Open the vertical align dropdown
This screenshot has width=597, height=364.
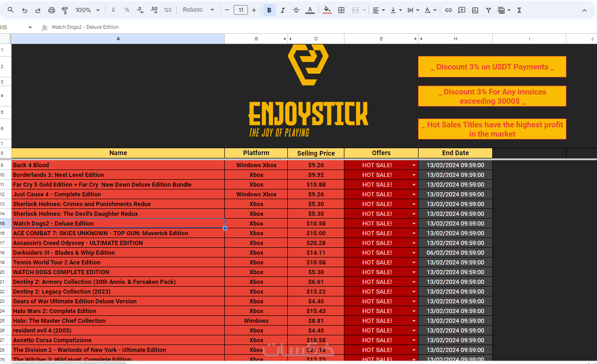pos(396,10)
